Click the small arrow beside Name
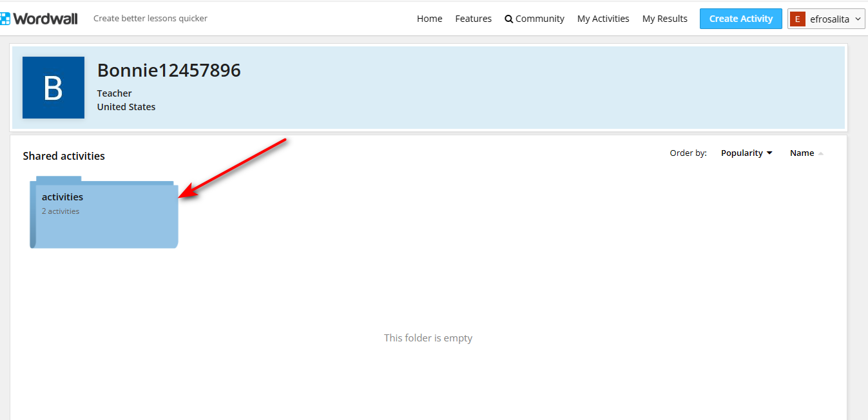Screen dimensions: 868x420 [820, 153]
